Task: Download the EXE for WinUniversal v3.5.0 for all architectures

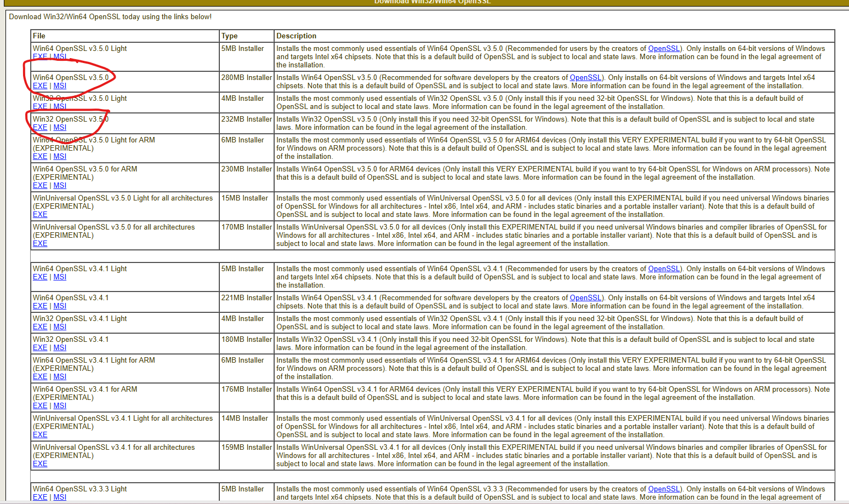Action: coord(40,243)
